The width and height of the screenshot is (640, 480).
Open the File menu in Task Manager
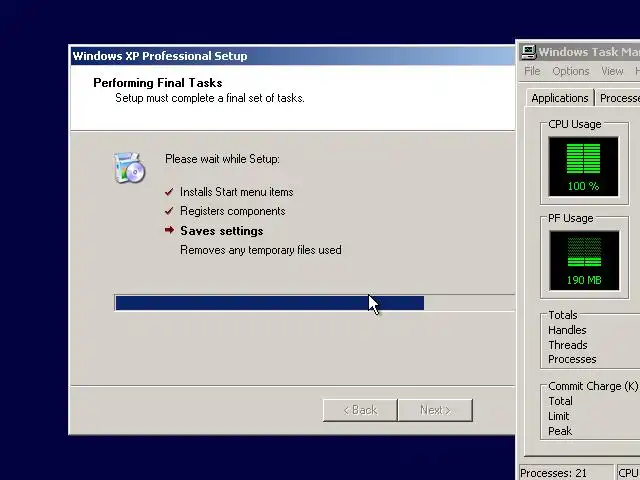[x=532, y=71]
